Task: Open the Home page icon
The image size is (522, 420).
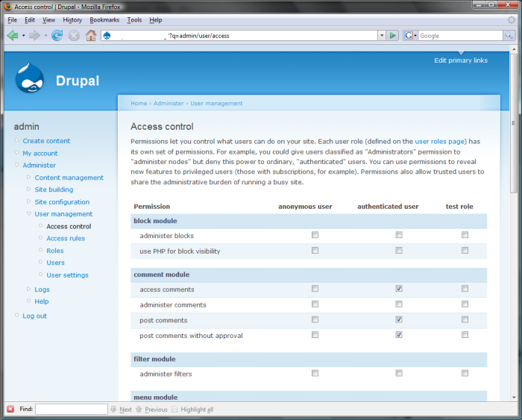Action: coord(90,35)
